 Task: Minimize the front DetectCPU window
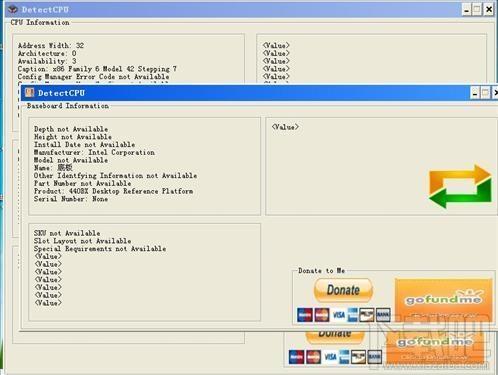[475, 93]
